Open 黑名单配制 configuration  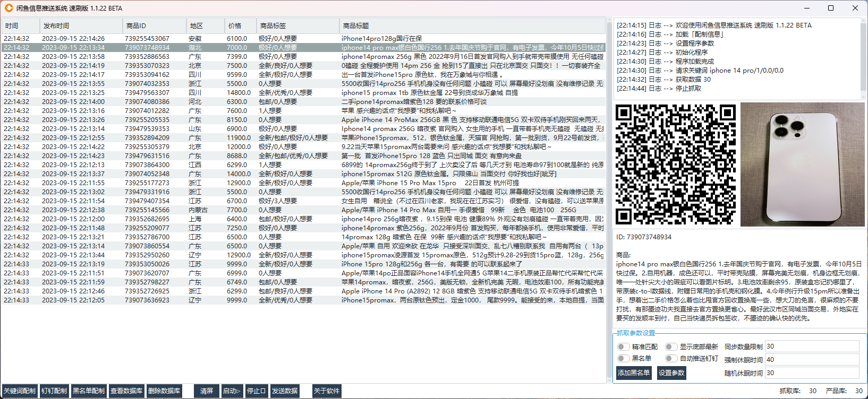tap(89, 391)
